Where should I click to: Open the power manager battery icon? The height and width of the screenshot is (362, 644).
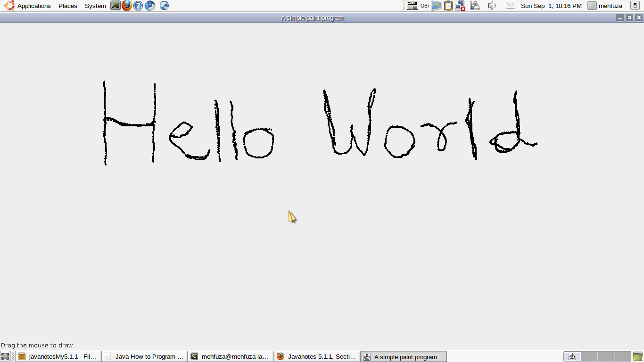(x=475, y=6)
